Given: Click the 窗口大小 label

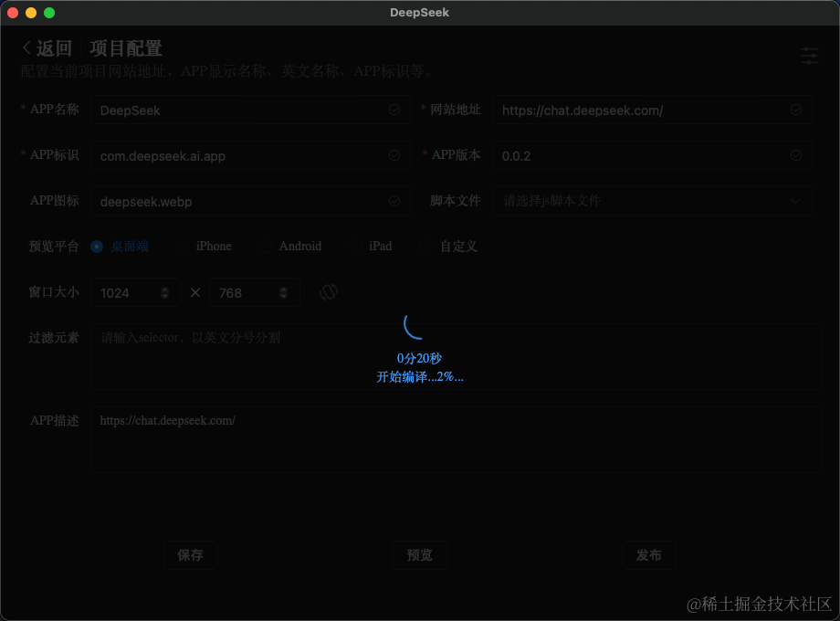Looking at the screenshot, I should (x=54, y=292).
